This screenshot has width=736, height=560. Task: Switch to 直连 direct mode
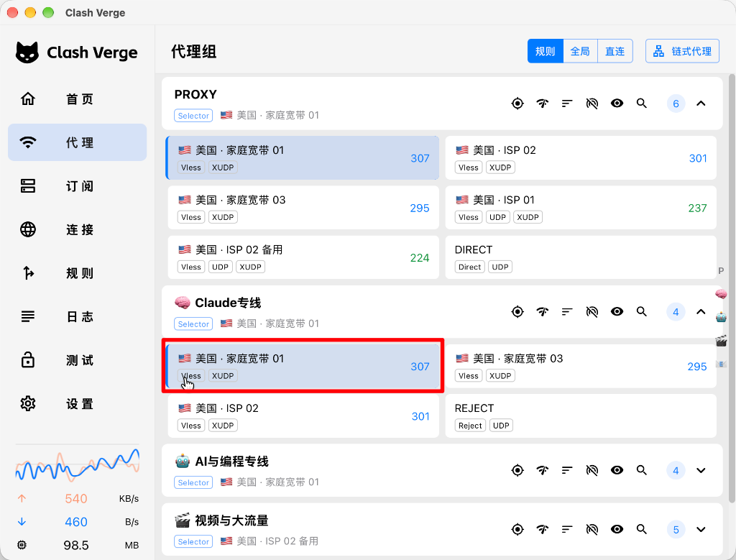[x=615, y=51]
